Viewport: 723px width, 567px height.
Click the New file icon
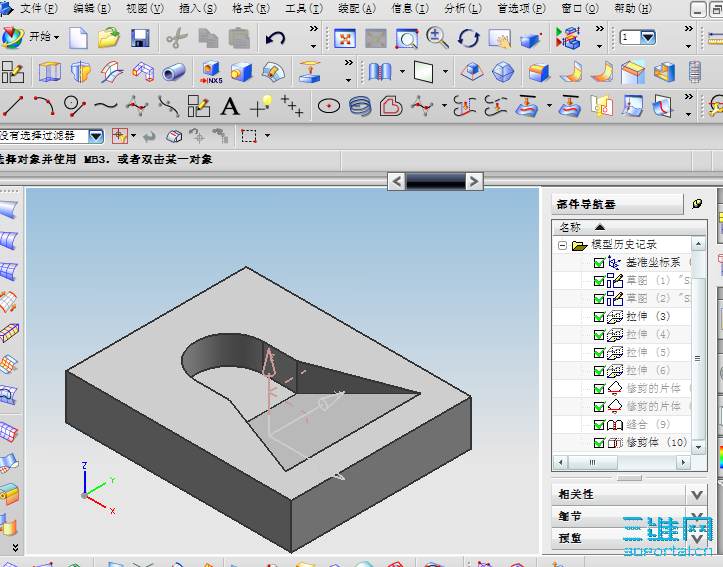point(78,37)
